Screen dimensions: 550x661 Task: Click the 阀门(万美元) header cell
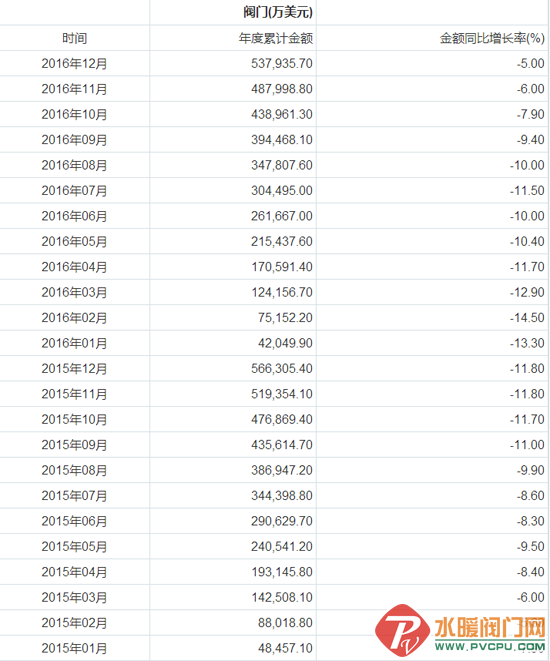(x=278, y=13)
